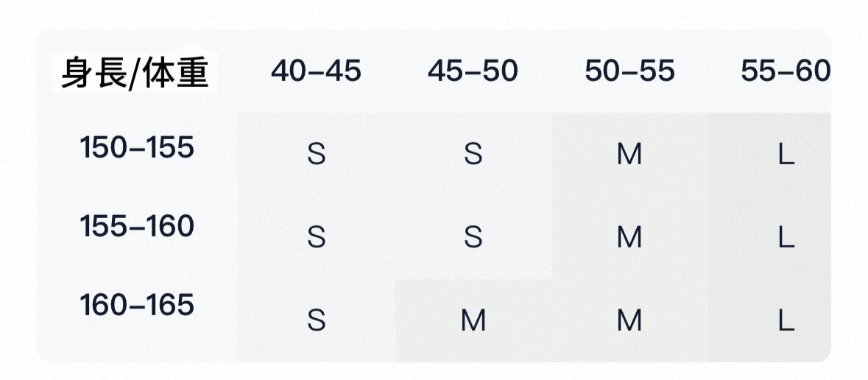Click the 50–55 weight column header
868x380 pixels.
pos(629,71)
